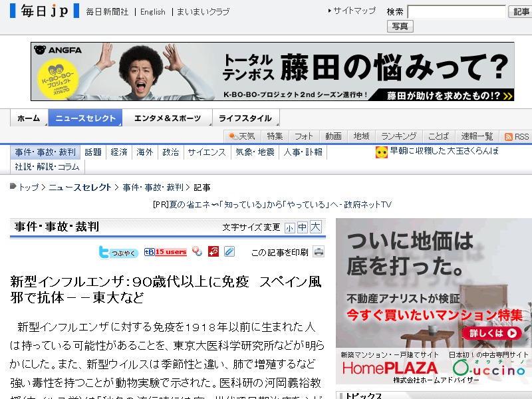Go to トップ in the breadcrumb

(x=29, y=188)
